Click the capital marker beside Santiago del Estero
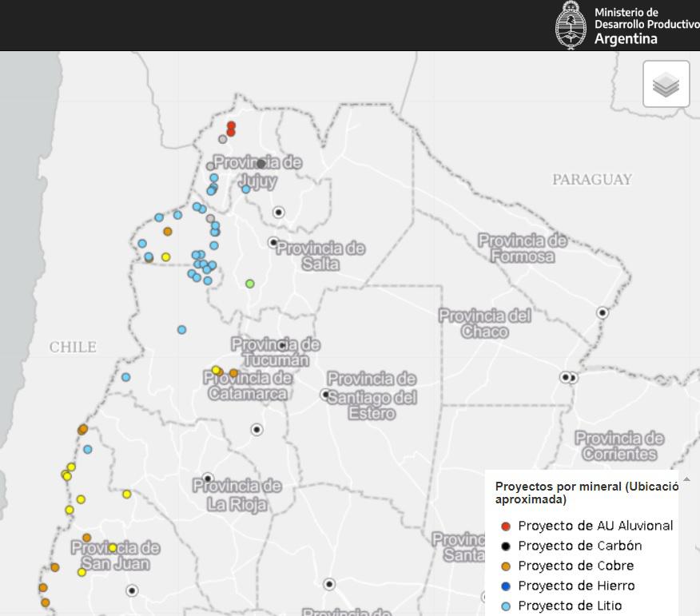 [x=326, y=395]
